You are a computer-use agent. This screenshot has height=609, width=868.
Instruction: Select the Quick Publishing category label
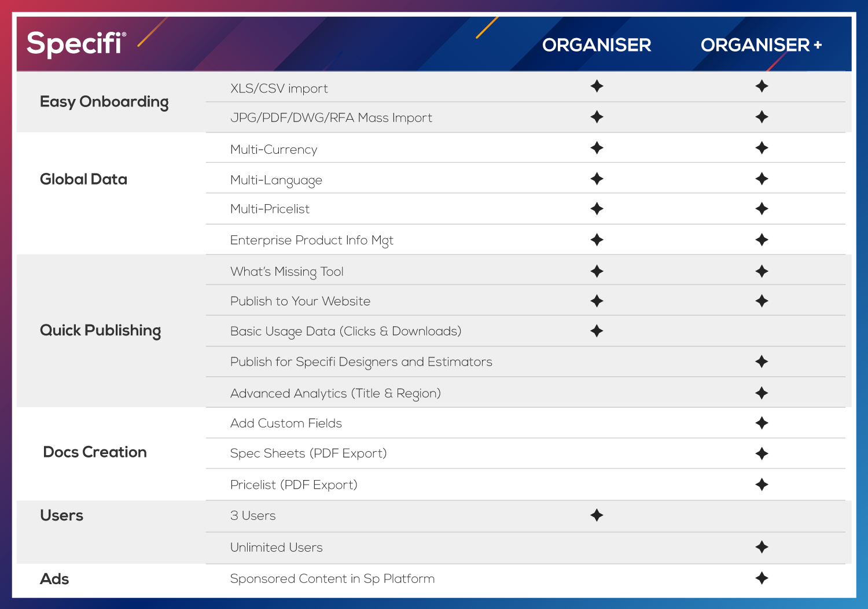pos(100,331)
